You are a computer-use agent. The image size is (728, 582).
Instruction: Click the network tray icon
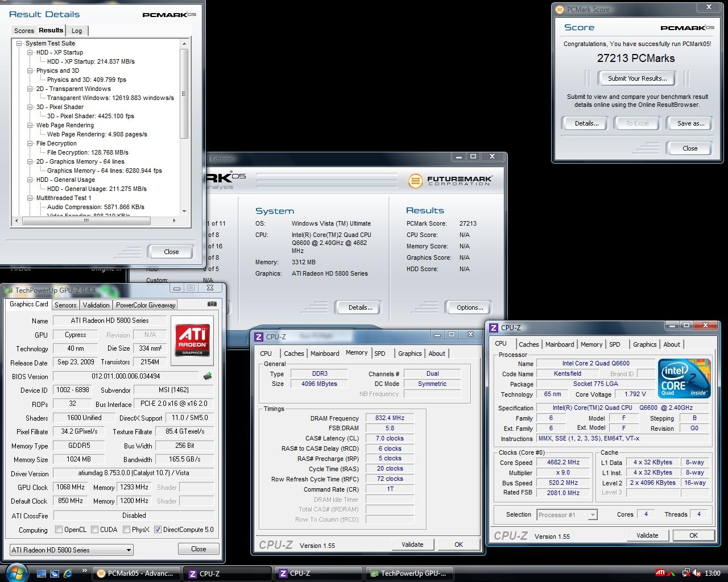pos(686,573)
